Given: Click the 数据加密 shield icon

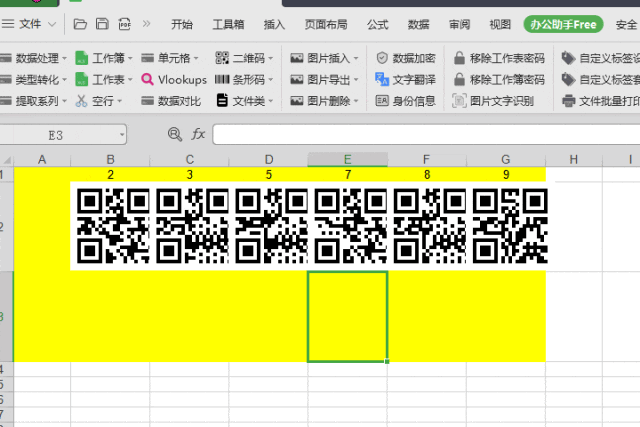Looking at the screenshot, I should [x=382, y=58].
